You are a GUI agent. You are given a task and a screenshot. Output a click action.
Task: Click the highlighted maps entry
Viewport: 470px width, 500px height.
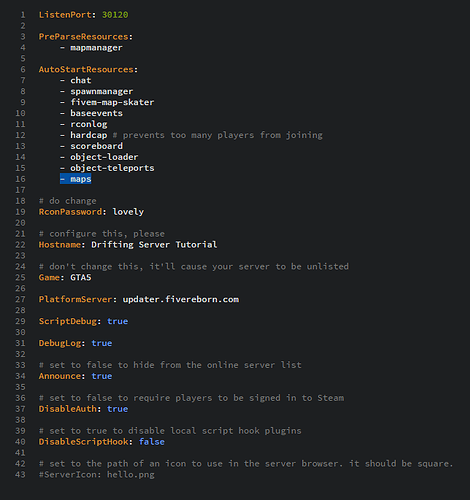click(76, 179)
